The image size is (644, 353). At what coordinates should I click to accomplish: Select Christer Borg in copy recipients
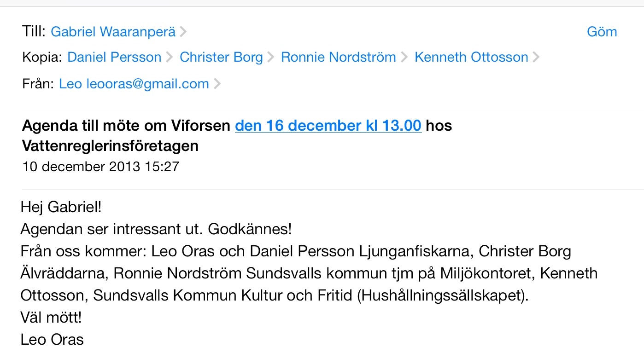click(221, 57)
